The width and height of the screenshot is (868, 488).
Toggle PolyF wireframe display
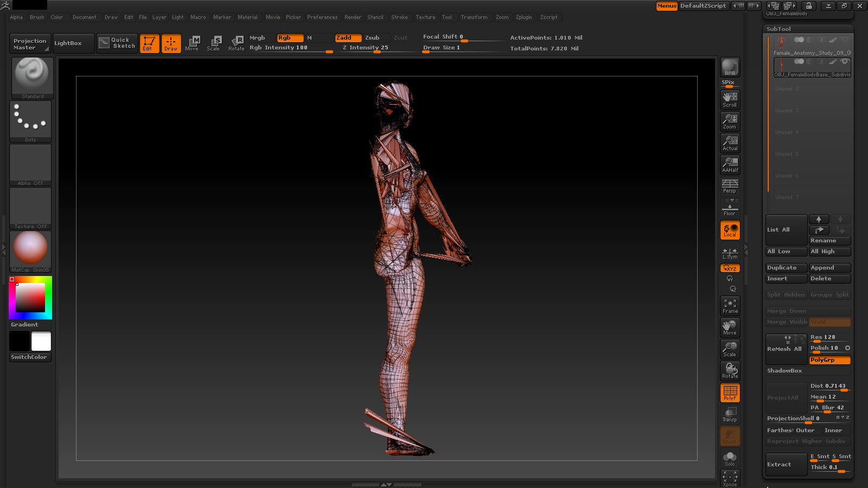click(730, 393)
